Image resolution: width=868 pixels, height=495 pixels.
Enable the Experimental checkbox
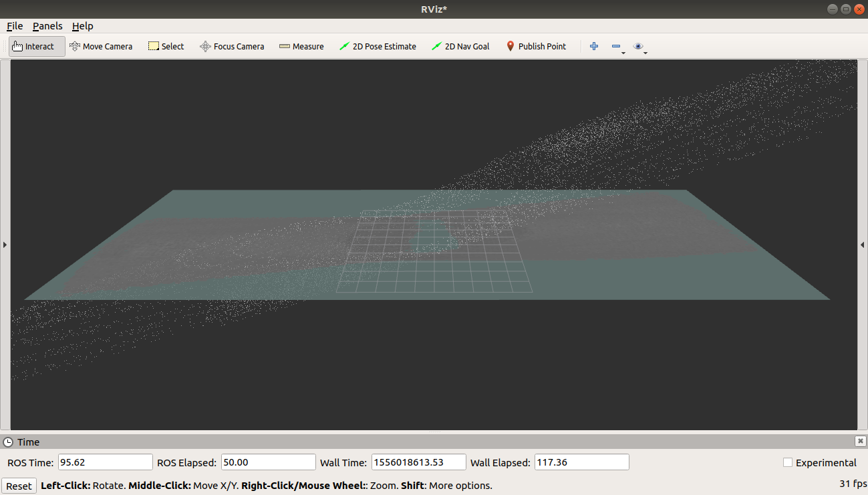point(788,462)
